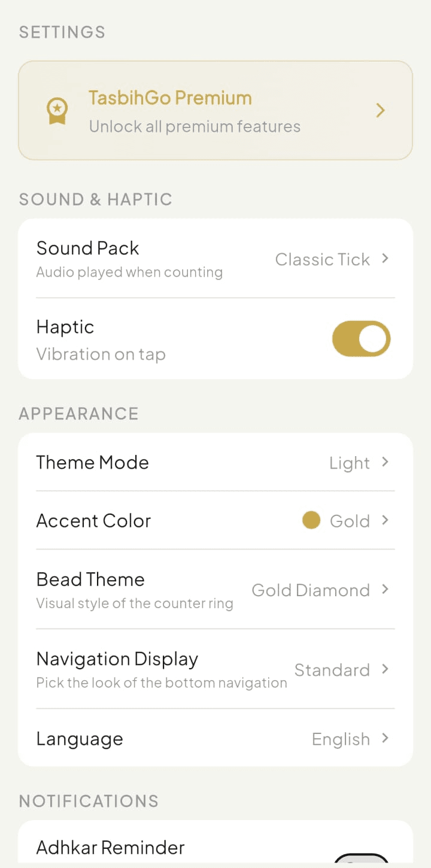Open Navigation Display chevron arrow
Viewport: 431px width, 868px height.
[385, 669]
